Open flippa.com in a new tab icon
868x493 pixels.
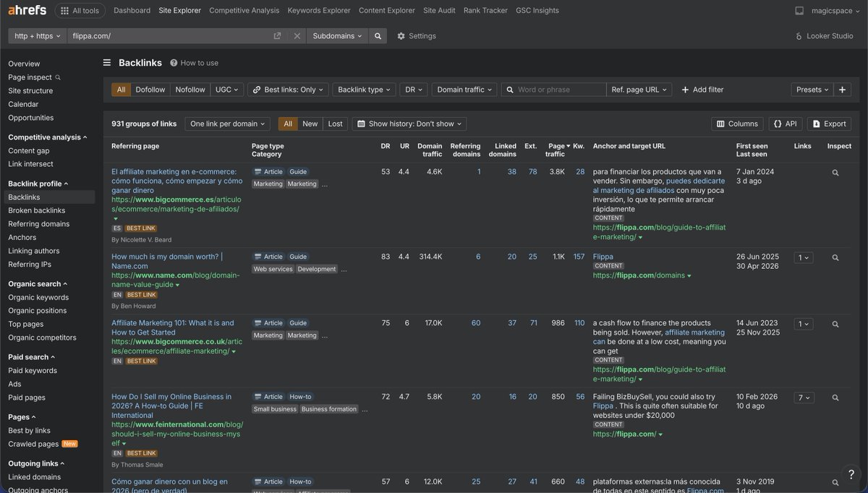pyautogui.click(x=277, y=36)
